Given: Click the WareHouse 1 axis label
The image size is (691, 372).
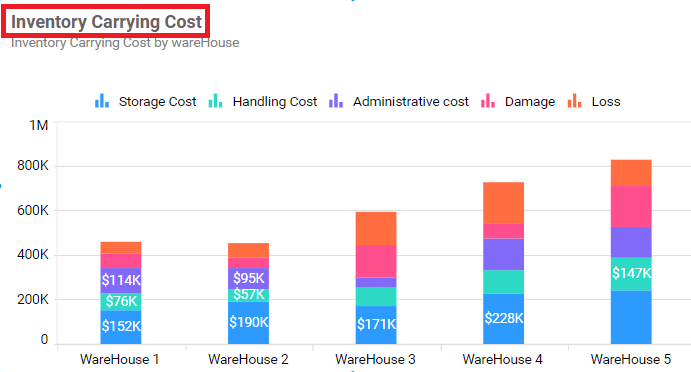Looking at the screenshot, I should coord(119,359).
